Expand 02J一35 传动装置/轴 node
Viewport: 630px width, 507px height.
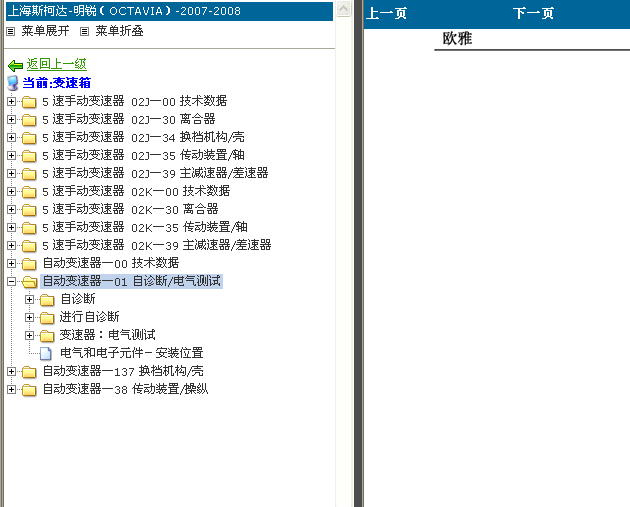tap(12, 155)
